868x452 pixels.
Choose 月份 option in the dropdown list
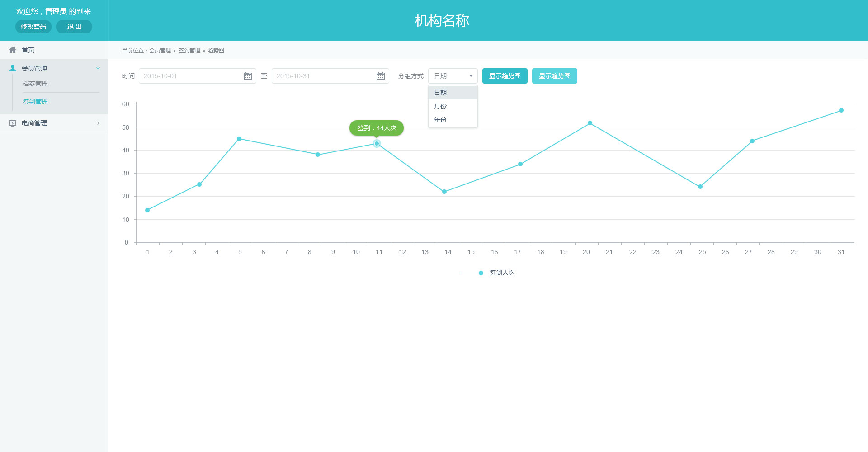[x=453, y=106]
